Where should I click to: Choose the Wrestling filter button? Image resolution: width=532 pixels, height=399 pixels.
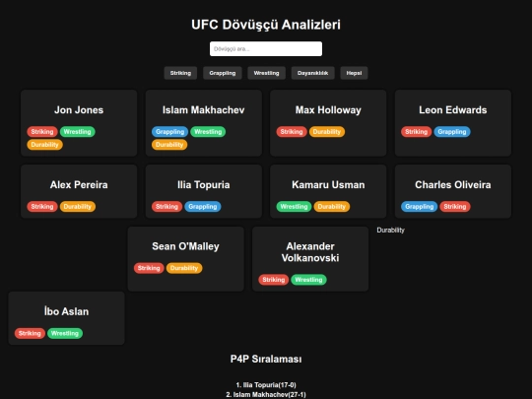pyautogui.click(x=266, y=73)
